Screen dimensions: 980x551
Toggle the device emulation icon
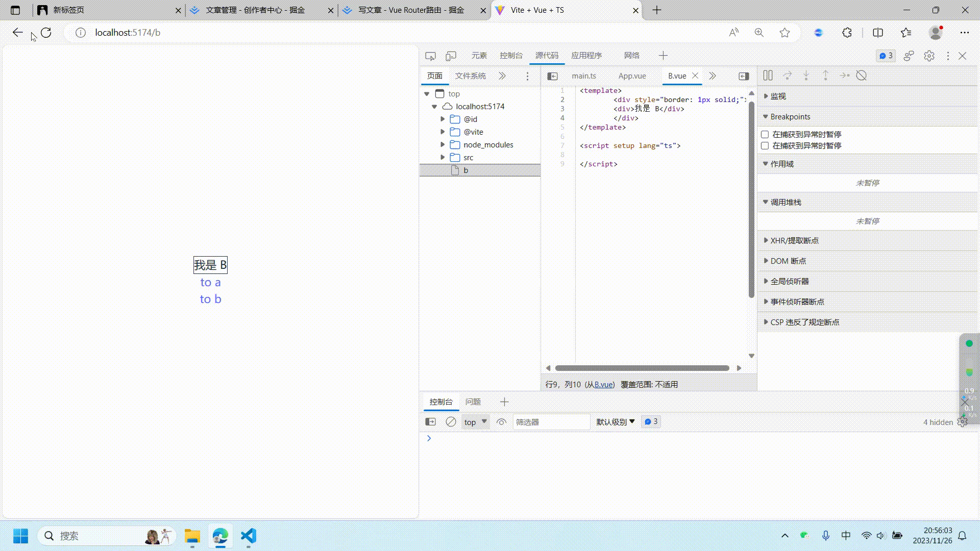(451, 56)
